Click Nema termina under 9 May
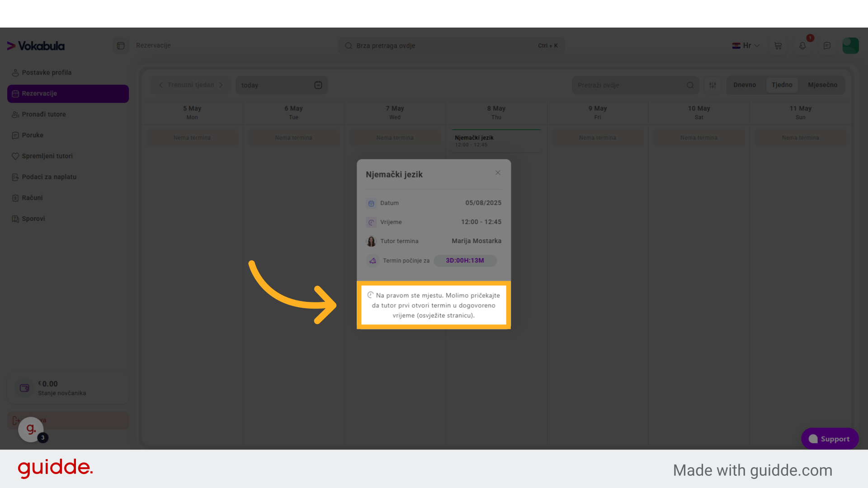This screenshot has width=868, height=488. click(597, 138)
